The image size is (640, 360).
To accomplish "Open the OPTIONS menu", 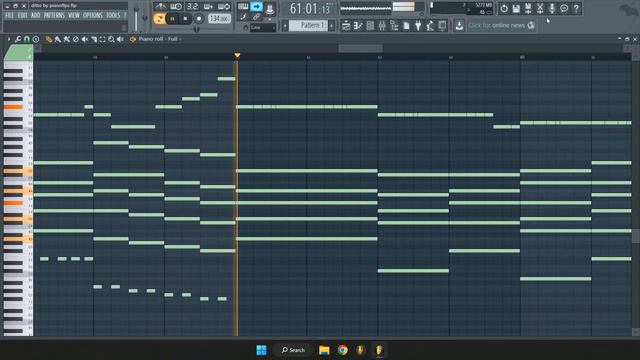I will (93, 16).
